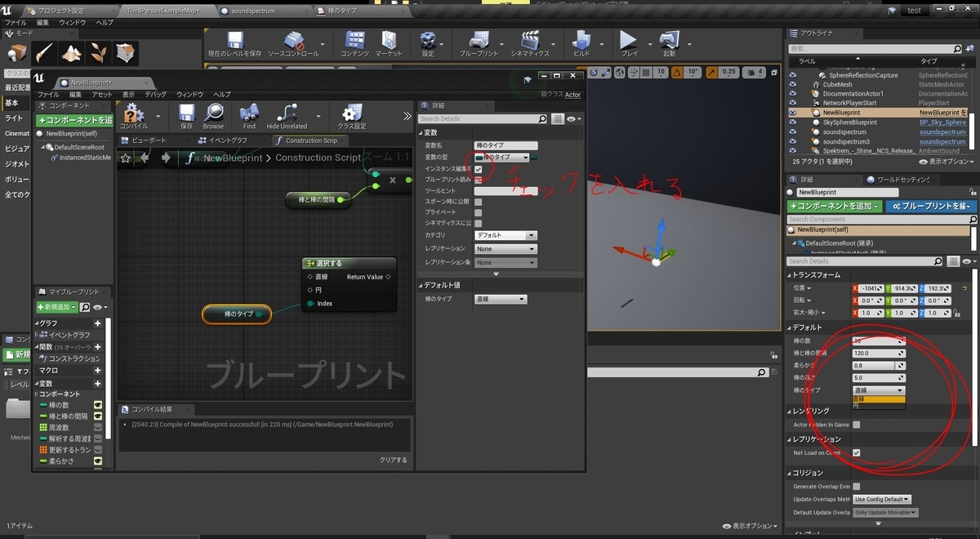Screen dimensions: 980x539
Task: Click 柔らかさ value field 0.8
Action: pyautogui.click(x=879, y=365)
